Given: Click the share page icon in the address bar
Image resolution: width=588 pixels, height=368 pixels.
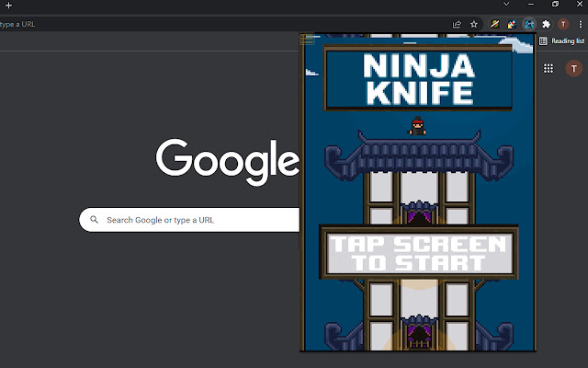Looking at the screenshot, I should 457,25.
